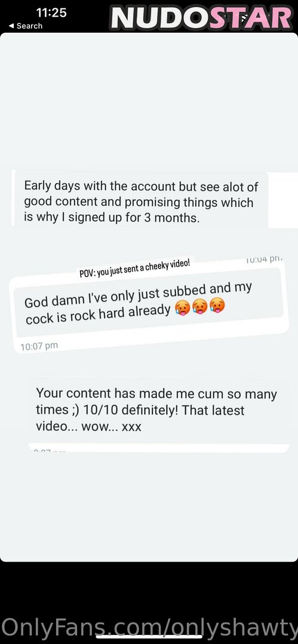Select the 'Early days with the account' message
The height and width of the screenshot is (644, 298).
141,203
